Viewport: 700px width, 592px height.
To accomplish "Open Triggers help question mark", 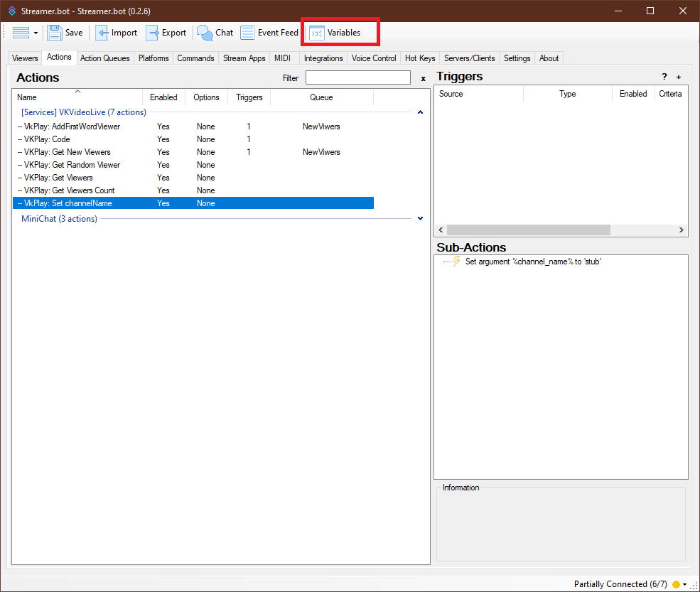I will (664, 77).
